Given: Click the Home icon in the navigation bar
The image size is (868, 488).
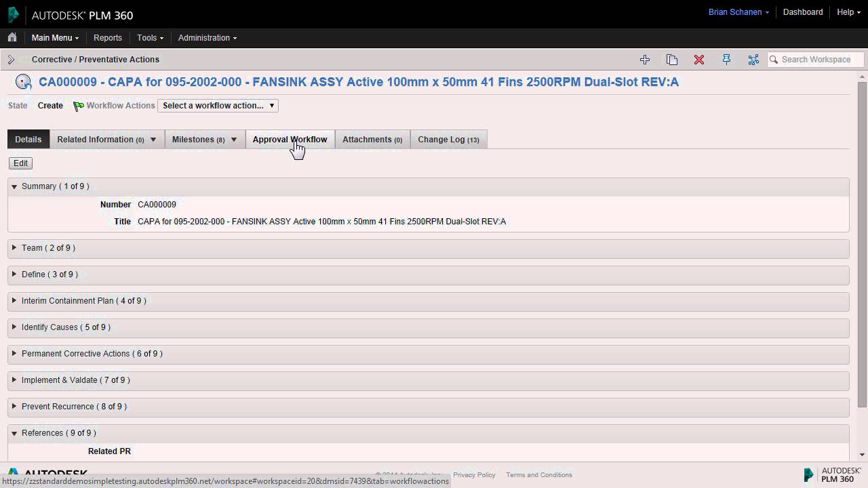Looking at the screenshot, I should [x=12, y=38].
